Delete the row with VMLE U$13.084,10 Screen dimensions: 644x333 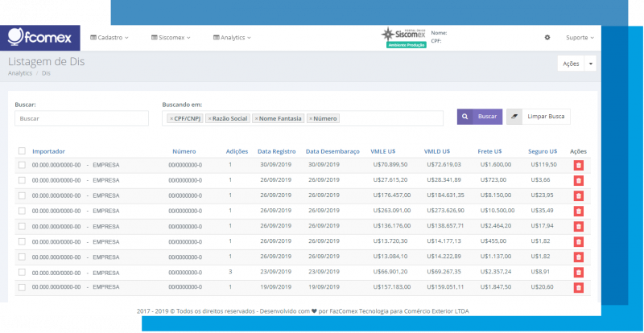tap(578, 257)
